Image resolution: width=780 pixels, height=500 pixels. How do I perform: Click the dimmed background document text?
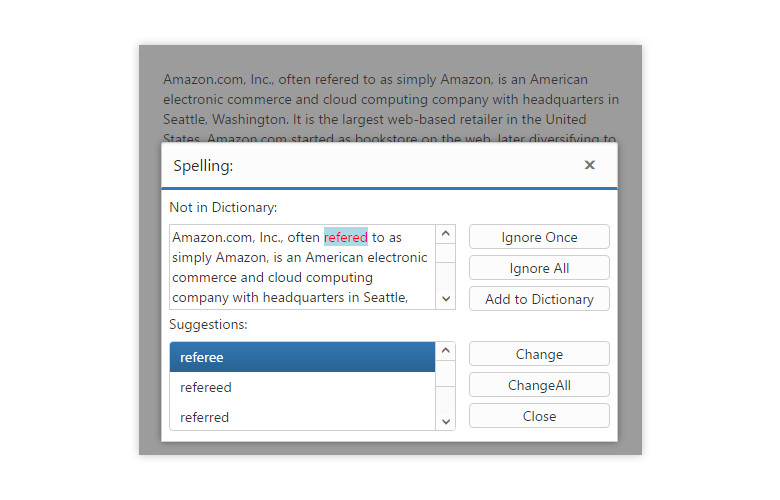[x=390, y=98]
